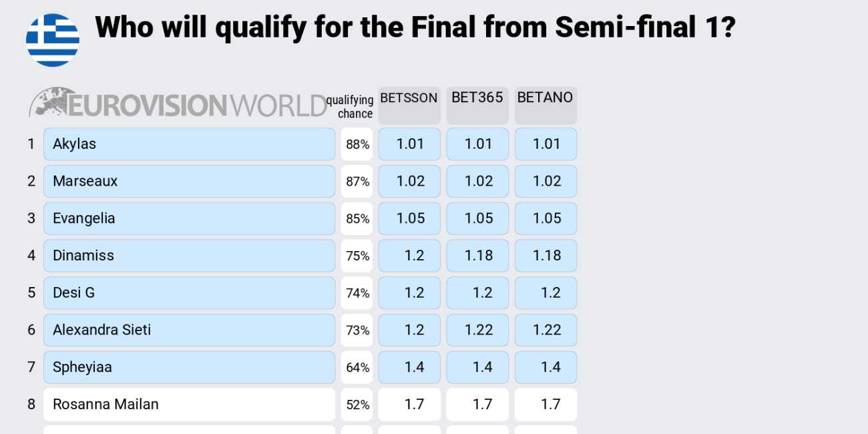Open the Betsson bookmaker column header
Image resolution: width=868 pixels, height=434 pixels.
tap(409, 105)
